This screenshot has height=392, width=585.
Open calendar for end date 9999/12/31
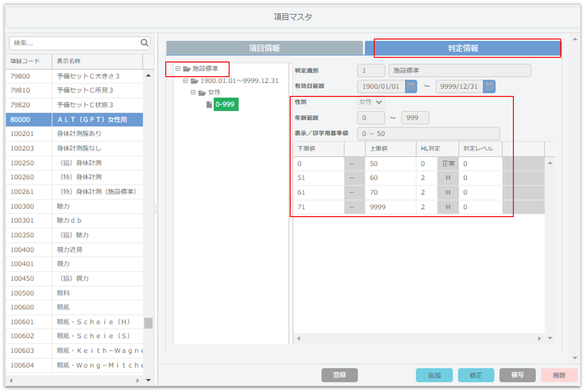pos(489,86)
